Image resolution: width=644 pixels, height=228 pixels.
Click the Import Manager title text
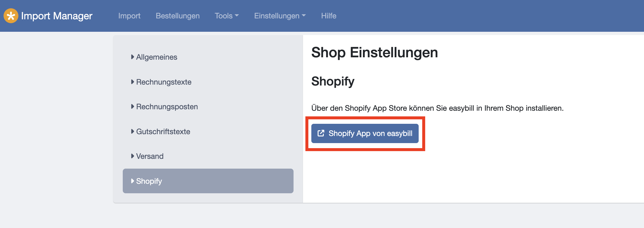click(57, 16)
